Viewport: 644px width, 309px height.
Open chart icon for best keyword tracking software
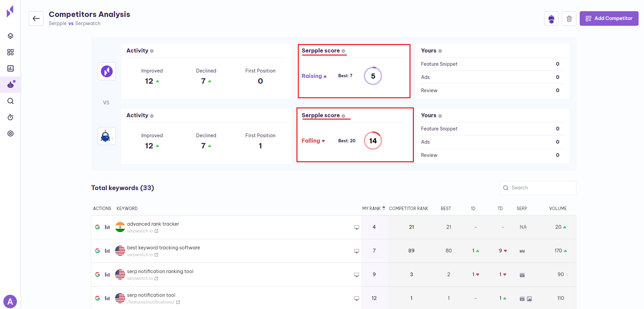pyautogui.click(x=107, y=251)
